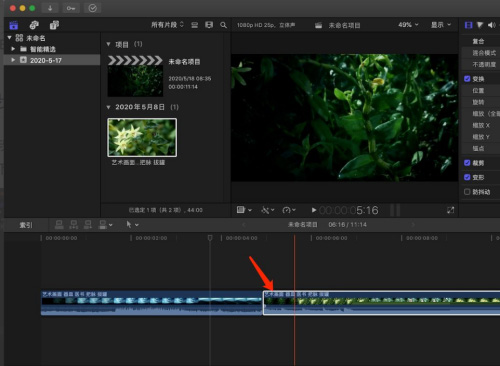Click the 缩放 Y row
Screen dimensions: 500x366
click(481, 137)
